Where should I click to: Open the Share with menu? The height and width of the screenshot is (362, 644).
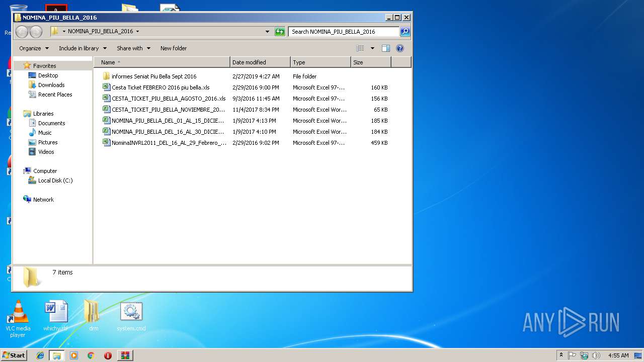pyautogui.click(x=133, y=48)
